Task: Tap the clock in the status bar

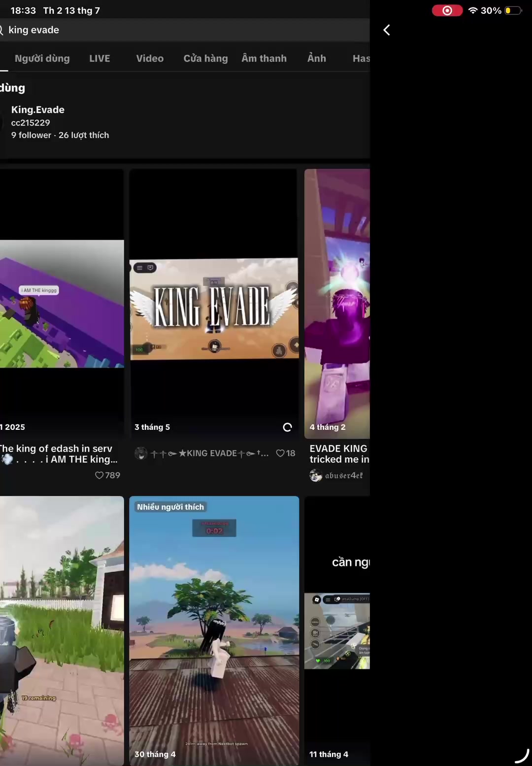Action: [x=23, y=10]
